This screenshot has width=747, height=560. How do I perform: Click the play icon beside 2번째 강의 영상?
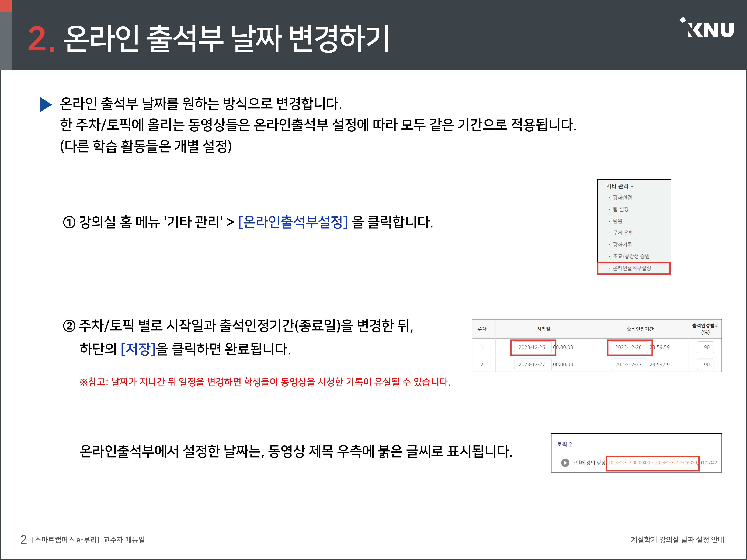pyautogui.click(x=565, y=463)
